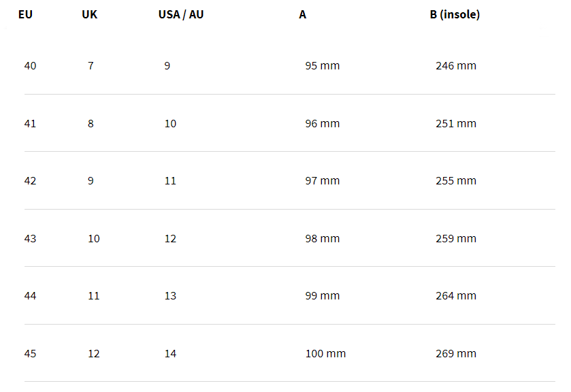Viewport: 571px width, 392px height.
Task: Click USA / AU size 14 cell
Action: pos(170,354)
